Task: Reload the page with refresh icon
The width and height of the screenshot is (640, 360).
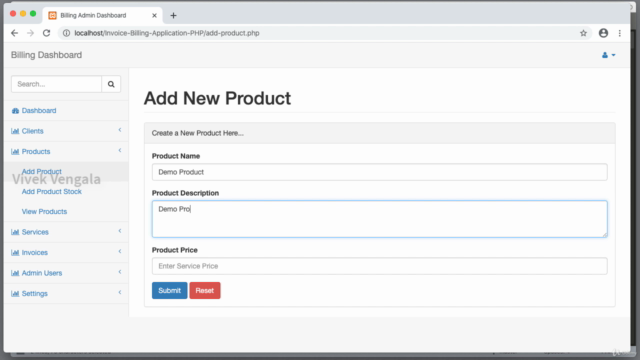Action: point(47,33)
